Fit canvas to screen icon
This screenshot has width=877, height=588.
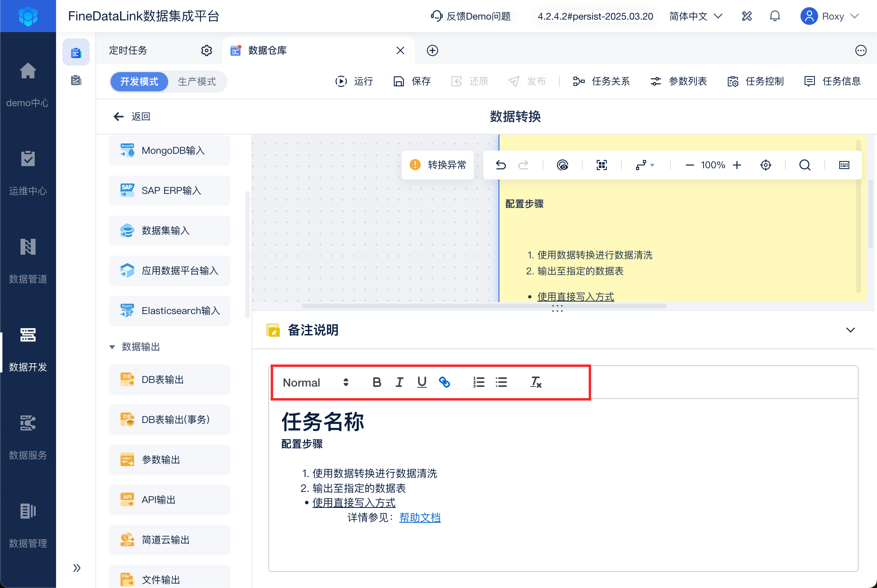click(601, 165)
